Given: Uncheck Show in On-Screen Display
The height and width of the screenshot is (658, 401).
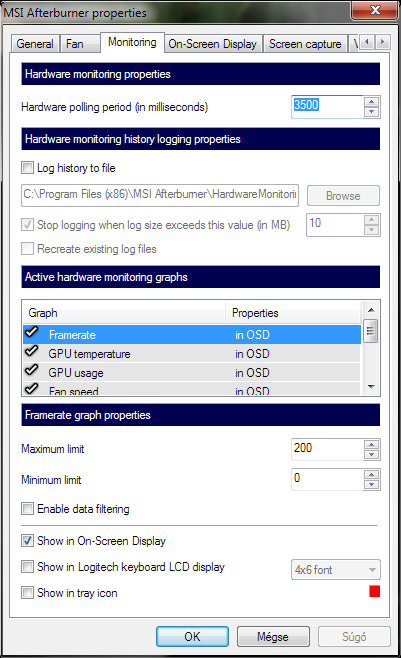Looking at the screenshot, I should (27, 540).
